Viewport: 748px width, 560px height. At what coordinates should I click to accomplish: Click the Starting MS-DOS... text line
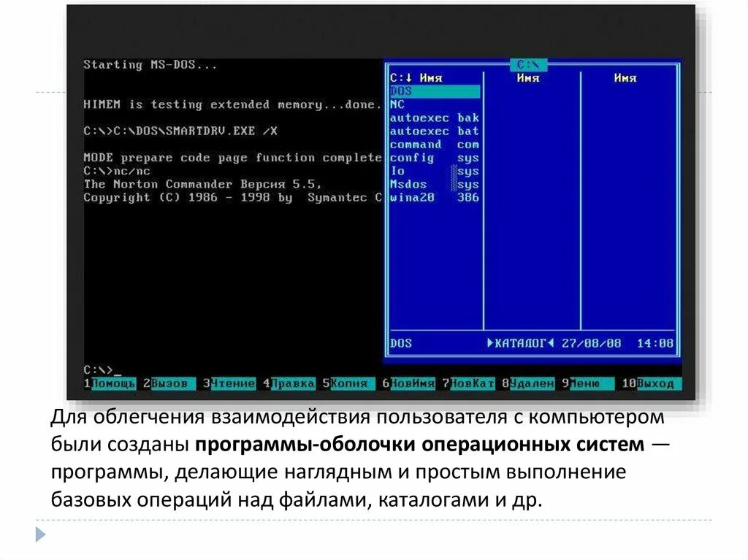(x=150, y=65)
